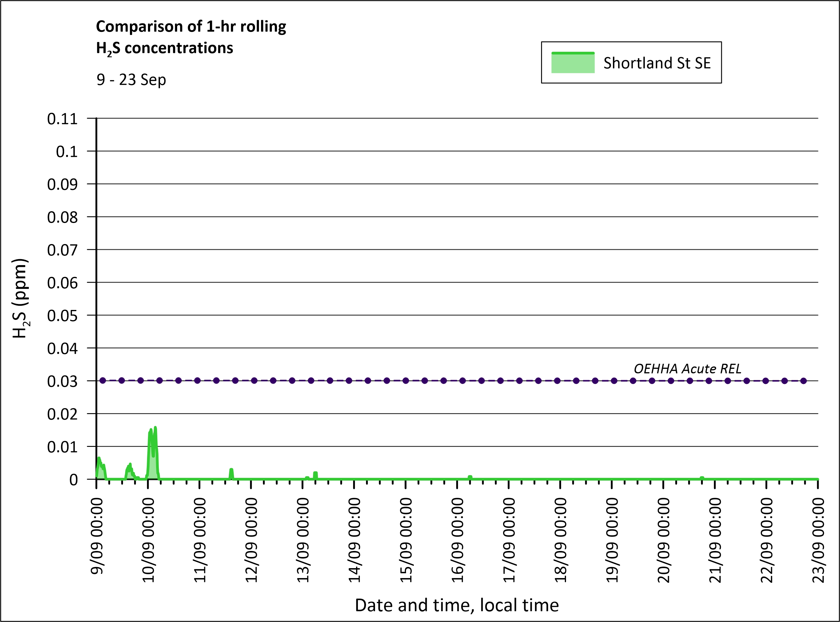The image size is (840, 622).
Task: Click the last purple dot on REL line
Action: coord(804,381)
